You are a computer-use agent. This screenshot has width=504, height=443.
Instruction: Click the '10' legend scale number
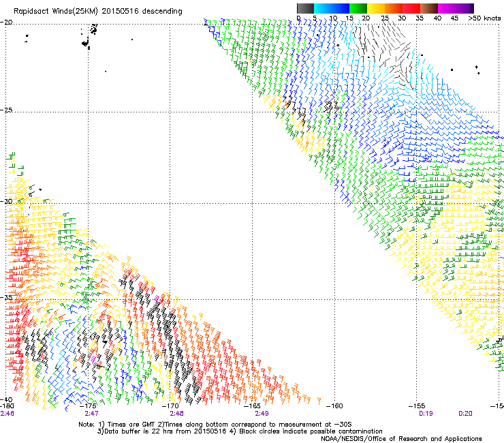tap(333, 18)
